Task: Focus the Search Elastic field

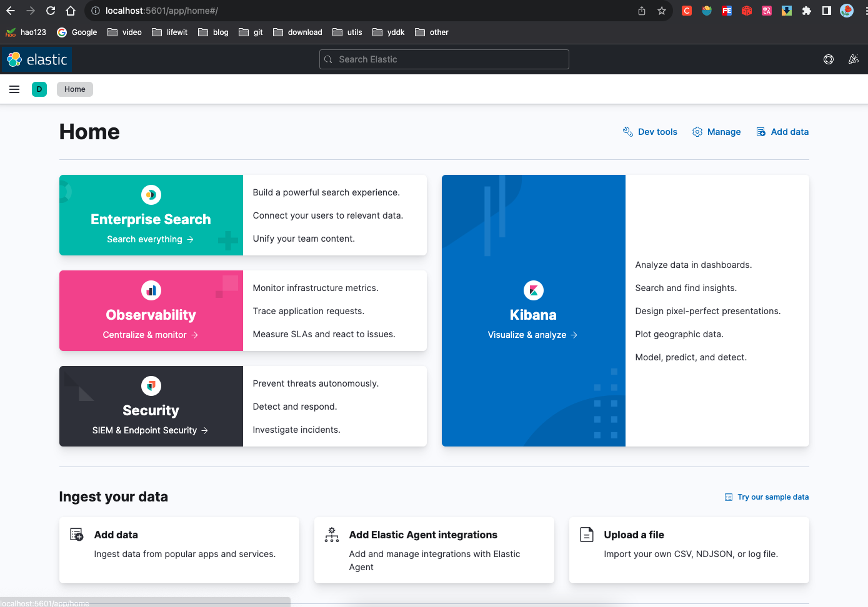Action: coord(444,59)
